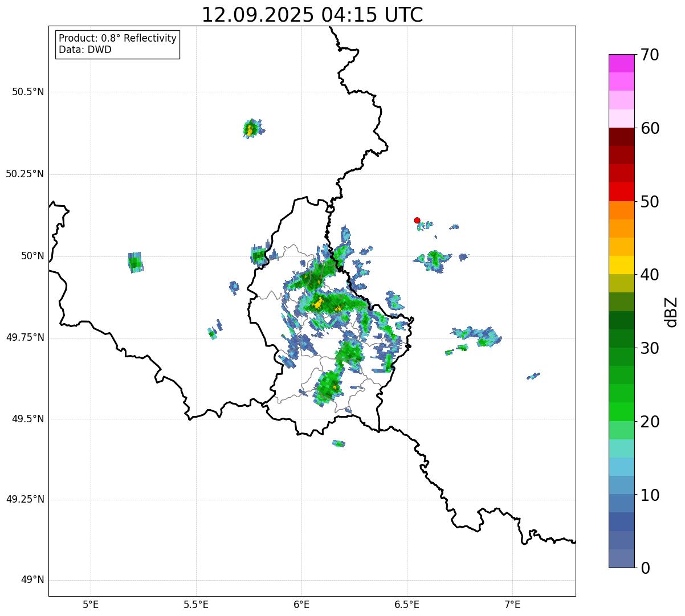Click the yellow 40 dBZ colorbar segment

pos(621,265)
